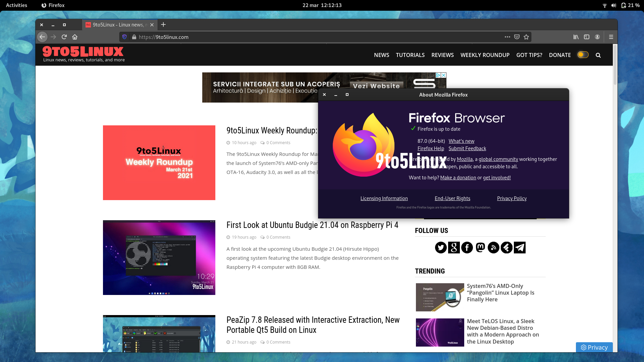Open the system status menu battery

(x=623, y=5)
